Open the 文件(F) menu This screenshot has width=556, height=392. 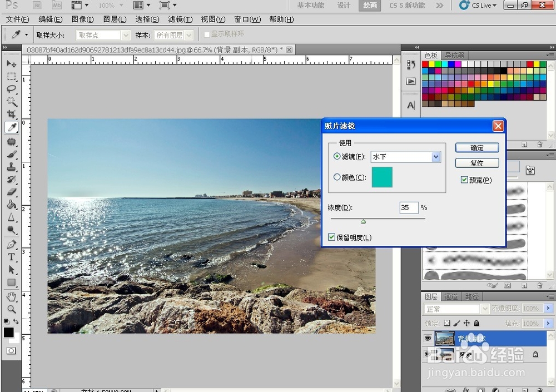[17, 19]
